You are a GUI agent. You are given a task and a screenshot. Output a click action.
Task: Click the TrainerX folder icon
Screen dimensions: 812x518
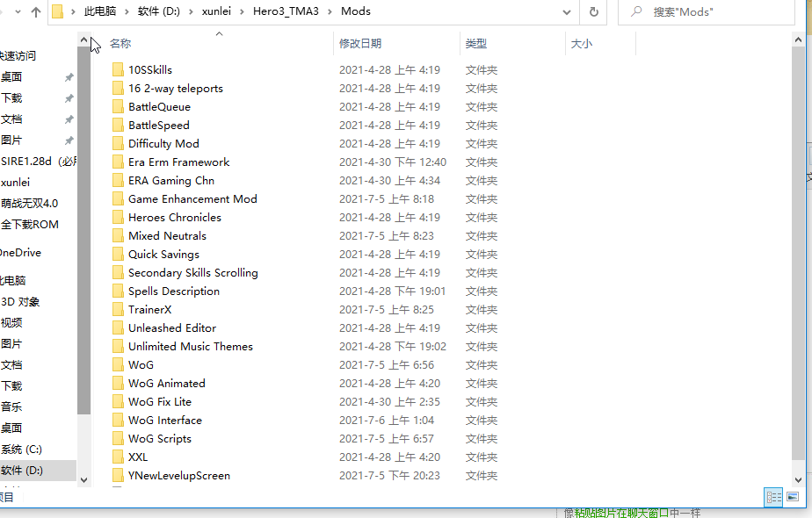tap(118, 309)
